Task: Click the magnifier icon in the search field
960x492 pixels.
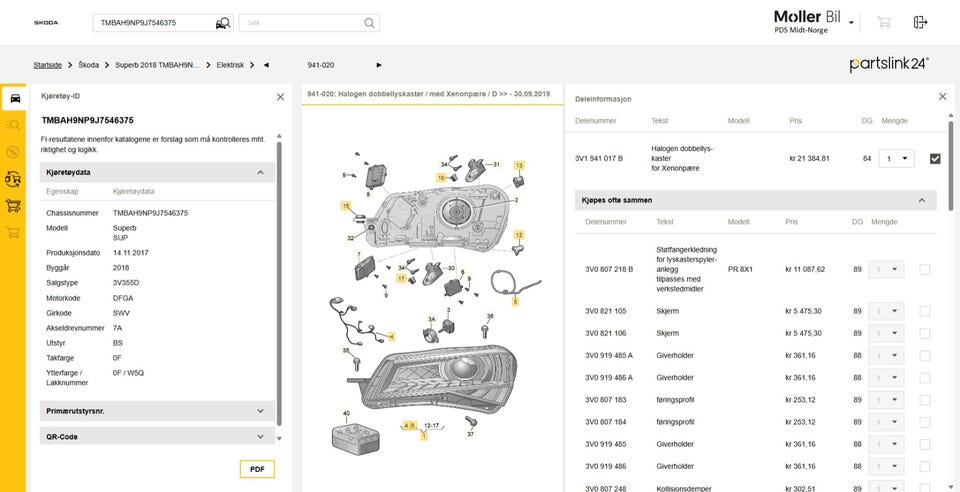Action: (x=369, y=23)
